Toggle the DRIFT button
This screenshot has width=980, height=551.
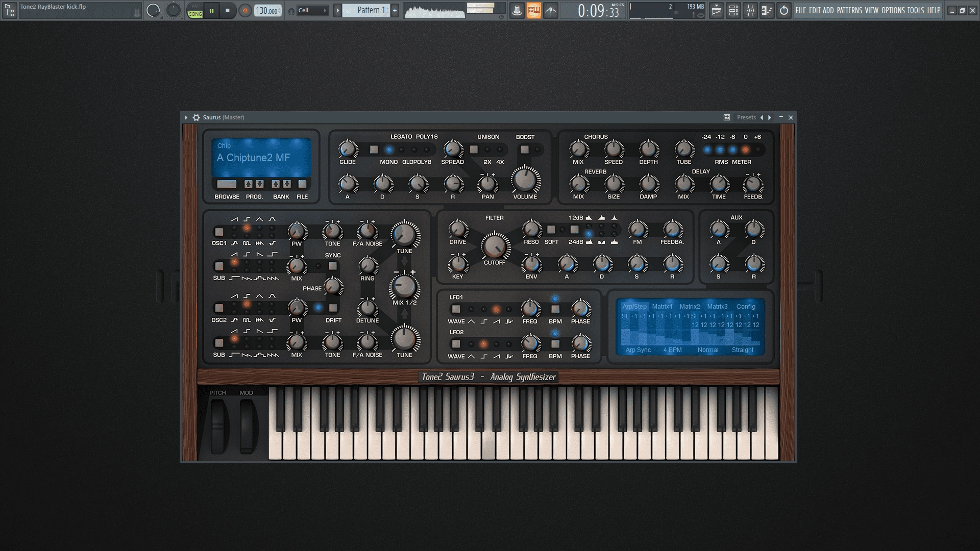click(333, 308)
